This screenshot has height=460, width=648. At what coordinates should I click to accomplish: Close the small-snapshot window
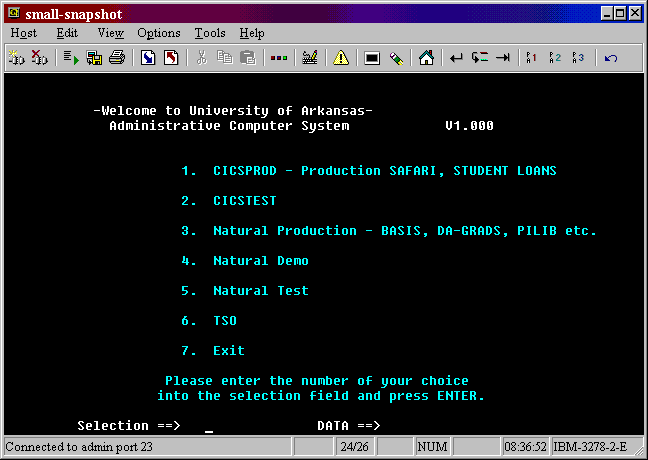636,14
